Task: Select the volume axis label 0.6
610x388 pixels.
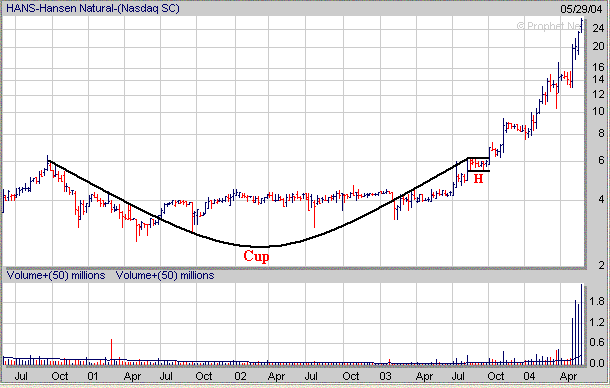Action: tap(597, 342)
